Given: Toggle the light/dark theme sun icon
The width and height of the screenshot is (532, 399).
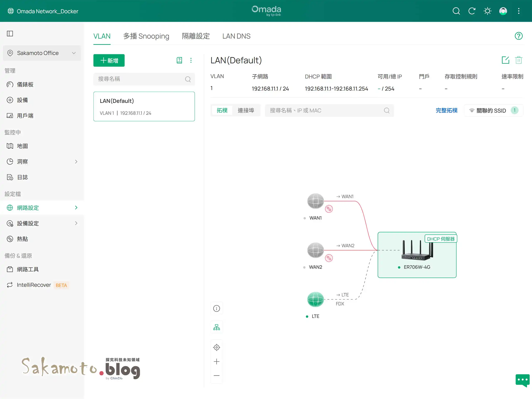Looking at the screenshot, I should [x=487, y=11].
